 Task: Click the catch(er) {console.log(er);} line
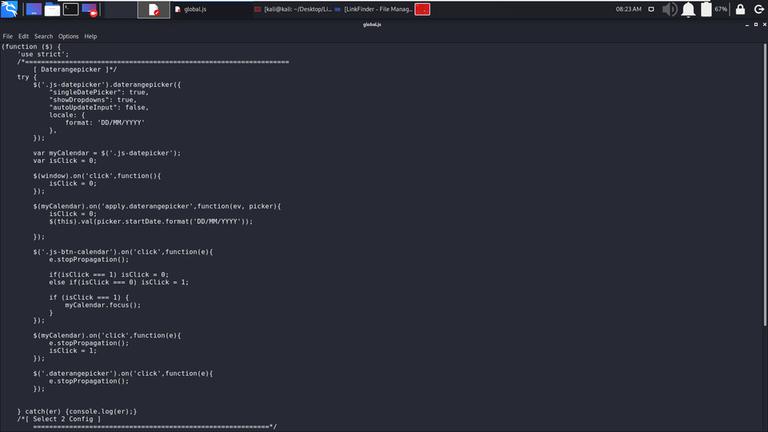coord(77,411)
